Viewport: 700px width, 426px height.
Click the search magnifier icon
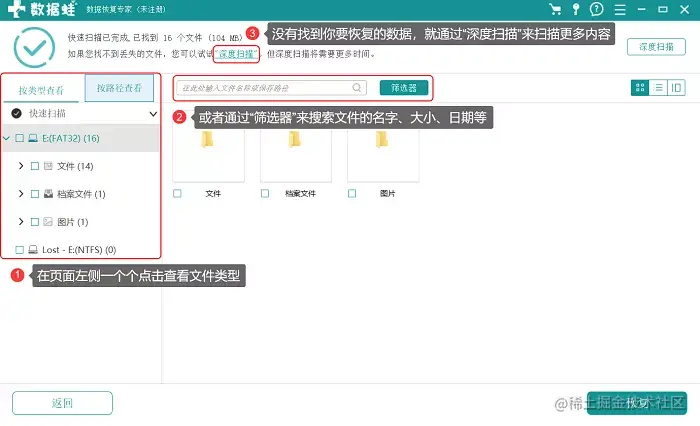coord(357,88)
